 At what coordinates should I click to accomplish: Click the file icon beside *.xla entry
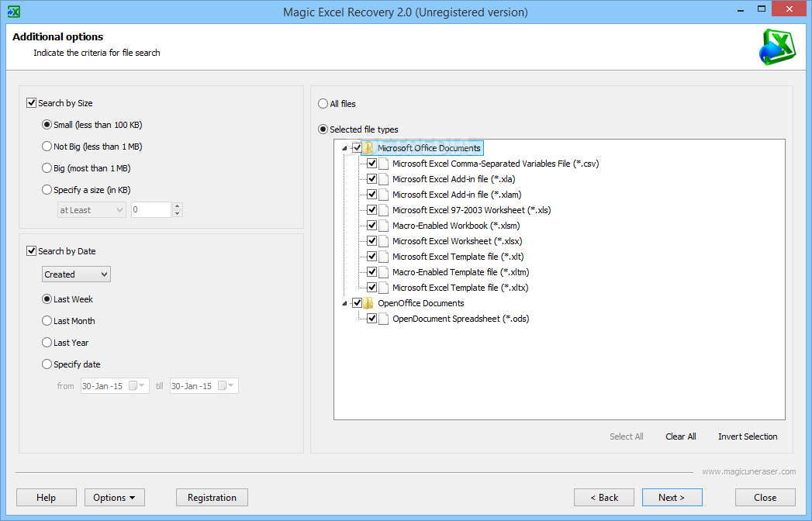coord(384,179)
